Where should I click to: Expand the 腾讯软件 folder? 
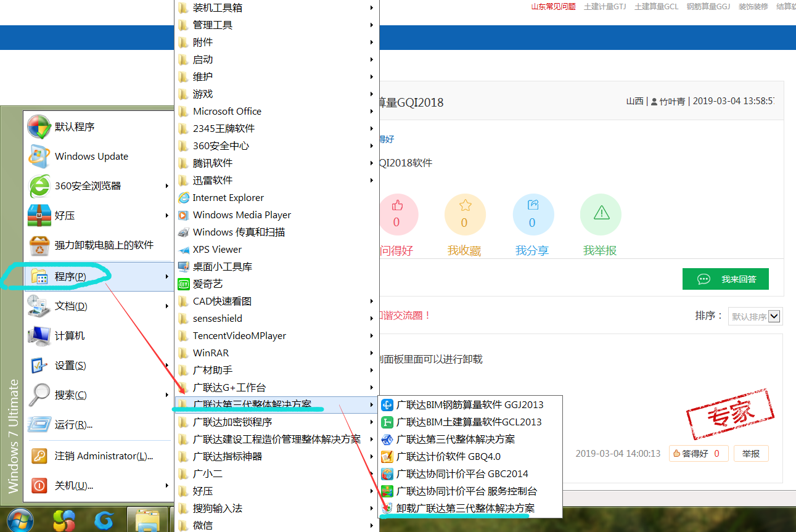pos(276,163)
